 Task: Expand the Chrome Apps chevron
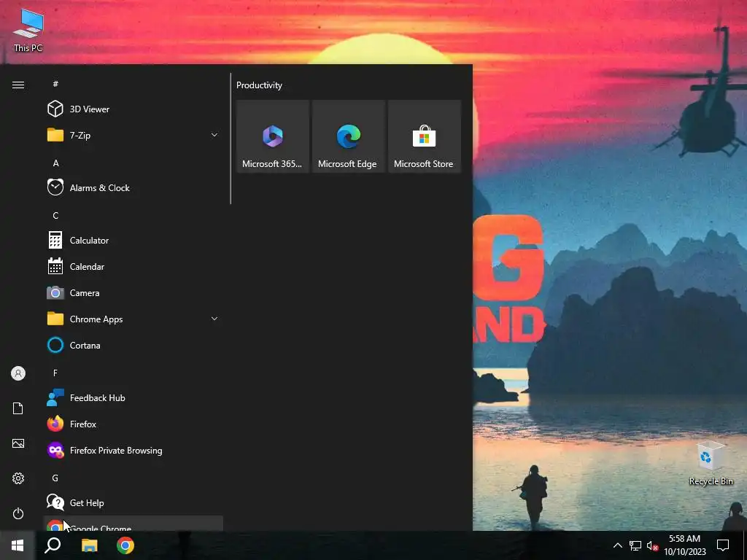point(214,319)
